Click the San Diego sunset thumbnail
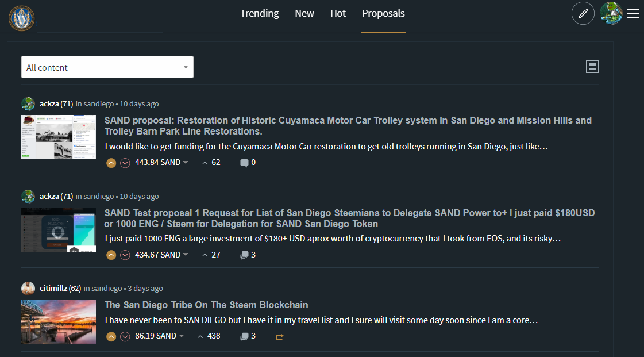Viewport: 644px width, 357px height. [x=59, y=322]
